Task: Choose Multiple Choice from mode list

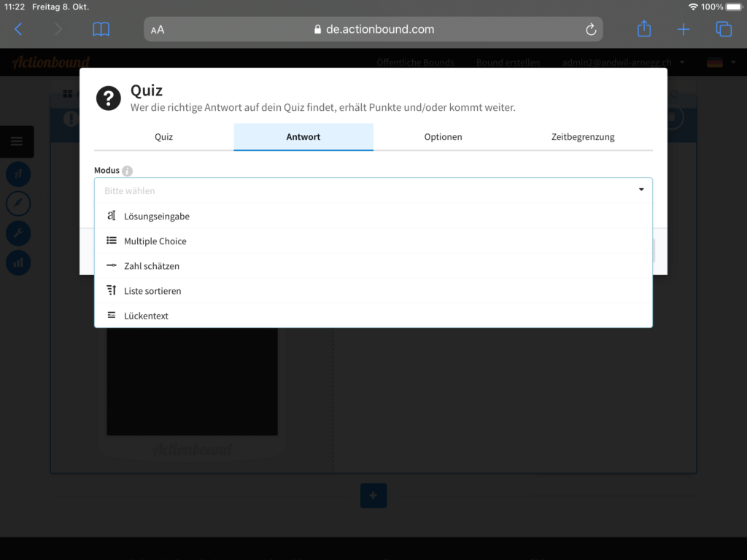Action: 155,241
